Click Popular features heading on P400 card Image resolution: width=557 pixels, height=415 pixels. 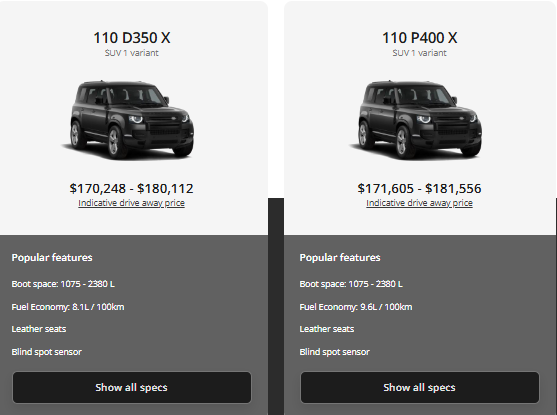340,258
